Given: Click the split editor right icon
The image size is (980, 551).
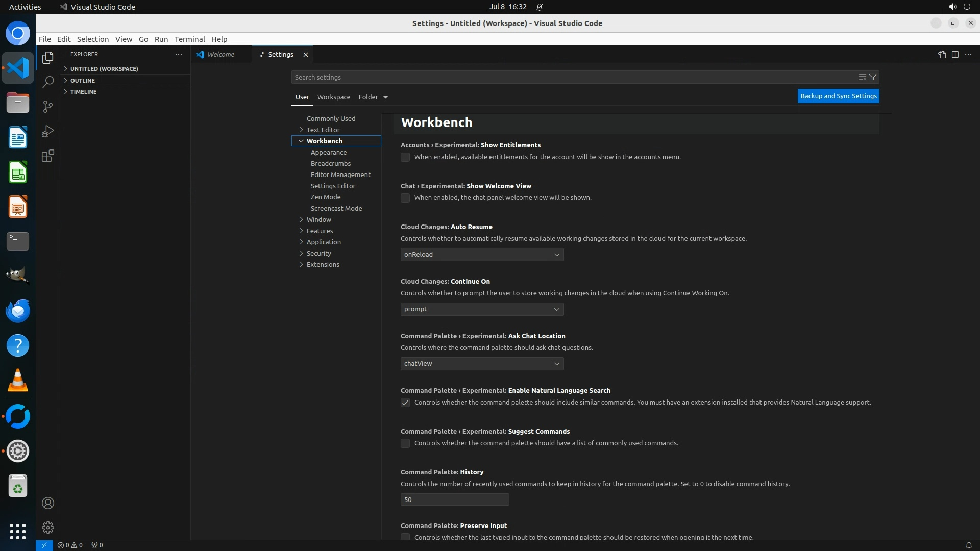Looking at the screenshot, I should [x=955, y=55].
